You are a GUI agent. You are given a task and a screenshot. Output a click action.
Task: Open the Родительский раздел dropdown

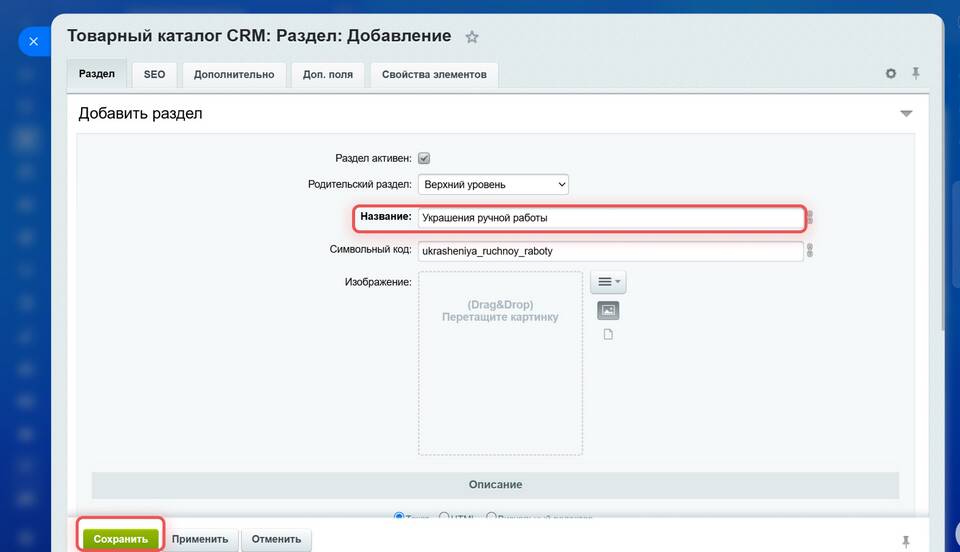(493, 184)
